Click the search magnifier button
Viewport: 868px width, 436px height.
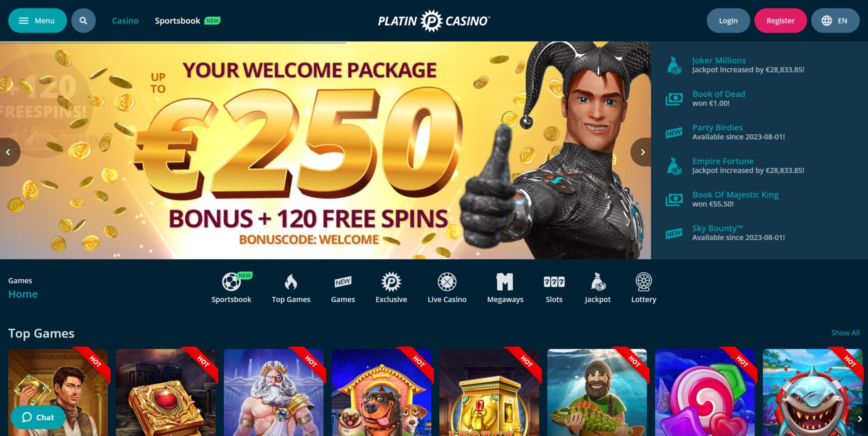[x=83, y=21]
